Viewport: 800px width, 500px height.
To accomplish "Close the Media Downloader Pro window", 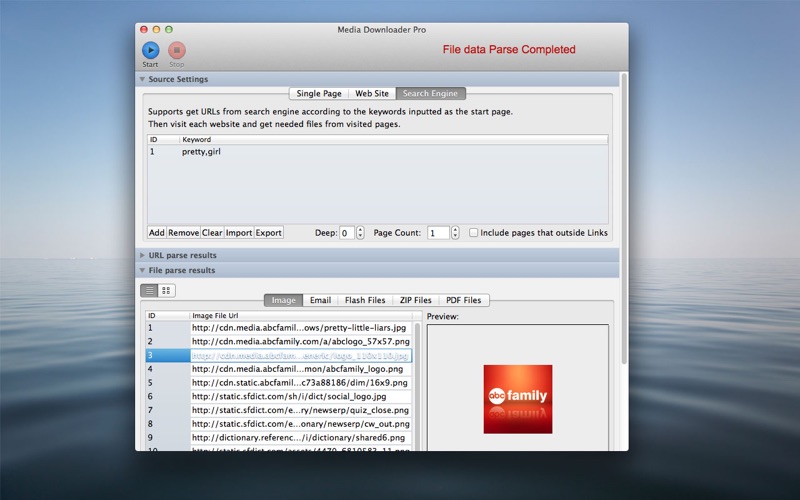I will click(x=144, y=30).
